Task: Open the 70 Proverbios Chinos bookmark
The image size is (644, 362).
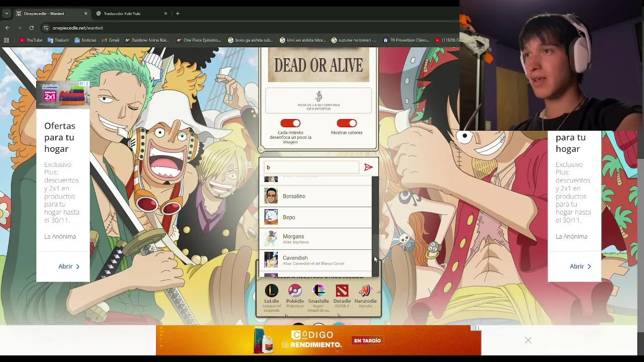Action: pyautogui.click(x=406, y=40)
